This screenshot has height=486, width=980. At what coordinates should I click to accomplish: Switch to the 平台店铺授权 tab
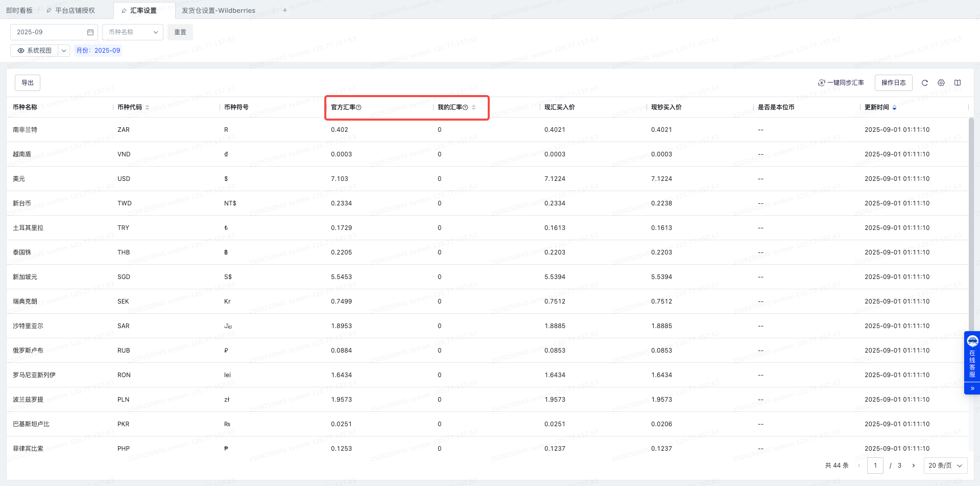point(75,10)
